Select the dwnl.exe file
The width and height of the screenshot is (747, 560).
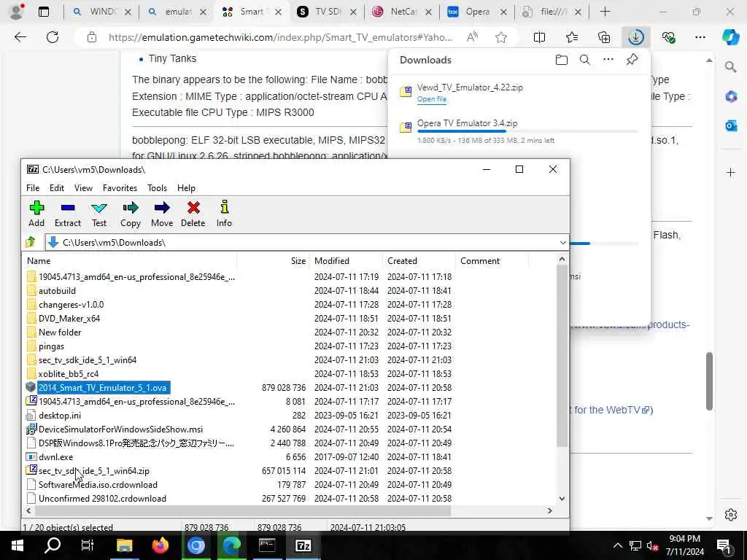click(x=55, y=457)
